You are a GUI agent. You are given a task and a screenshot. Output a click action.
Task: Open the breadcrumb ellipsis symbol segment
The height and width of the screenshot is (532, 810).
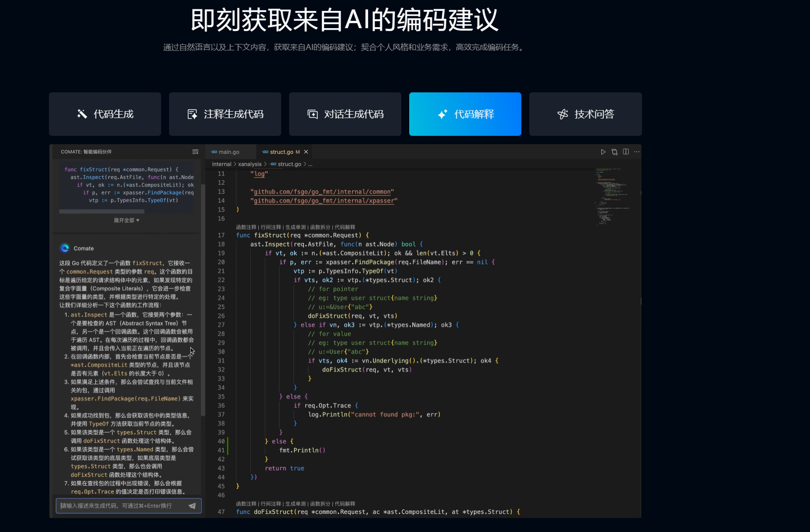pyautogui.click(x=310, y=164)
